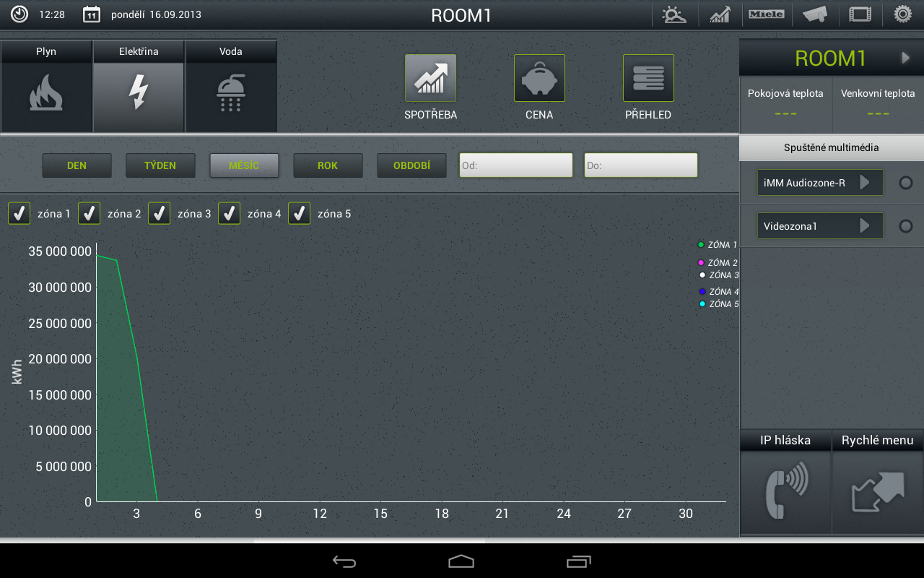924x578 pixels.
Task: Click the ZÓNA 5 cyan legend dot
Action: (x=702, y=304)
